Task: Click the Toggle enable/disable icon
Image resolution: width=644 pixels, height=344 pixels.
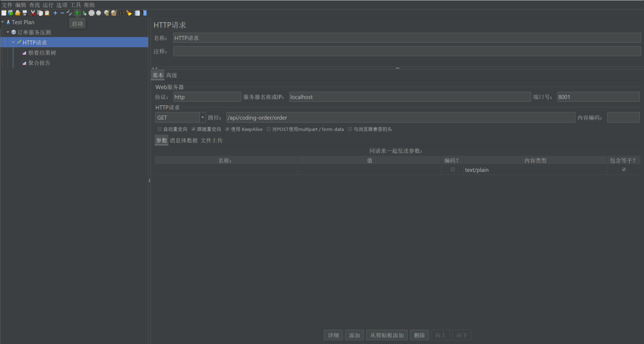Action: pos(69,13)
